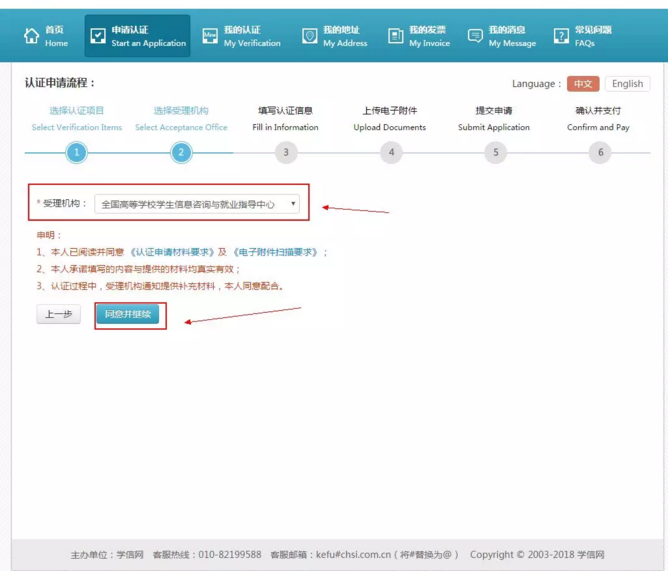Click the Home house icon
Viewport: 668px width, 573px height.
coord(31,37)
